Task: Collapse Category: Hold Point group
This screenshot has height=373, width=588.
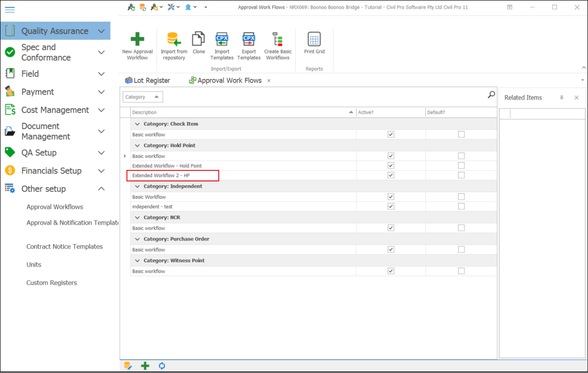Action: 137,145
